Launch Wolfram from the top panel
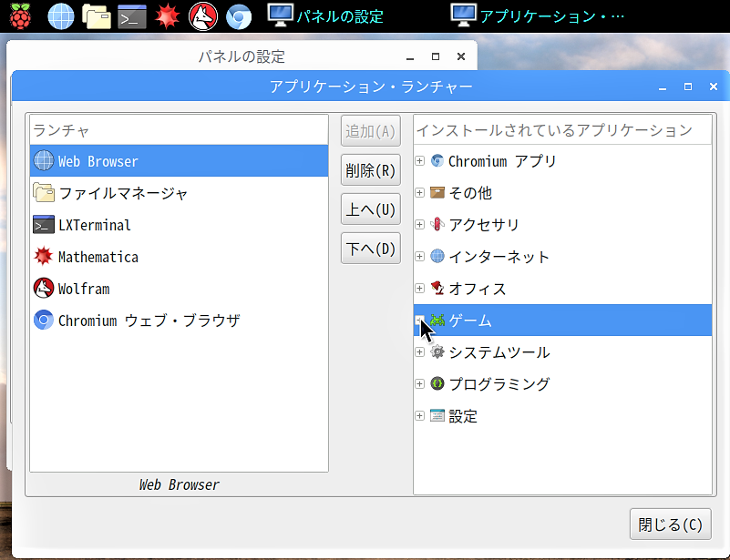Image resolution: width=730 pixels, height=560 pixels. click(x=203, y=16)
